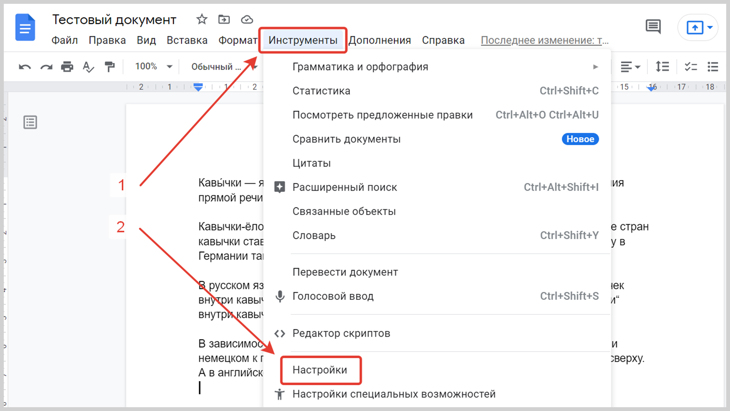
Task: Open text alignment dropdown
Action: [x=630, y=67]
